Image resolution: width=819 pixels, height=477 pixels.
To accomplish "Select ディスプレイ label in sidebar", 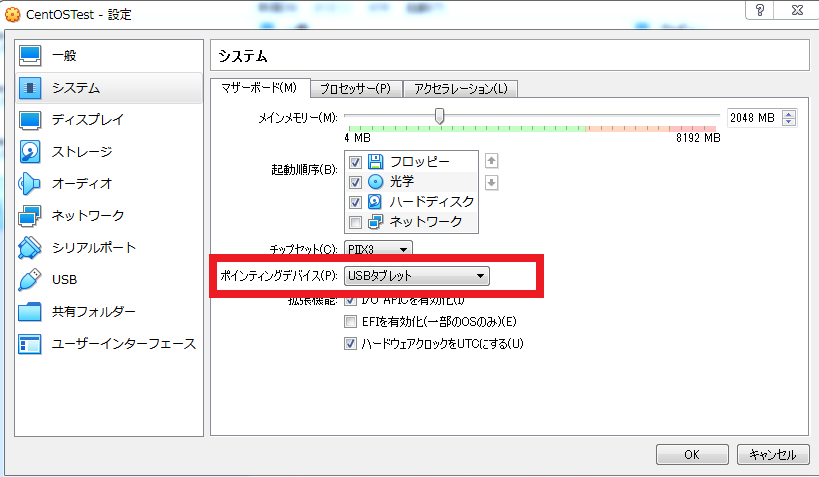I will click(88, 120).
